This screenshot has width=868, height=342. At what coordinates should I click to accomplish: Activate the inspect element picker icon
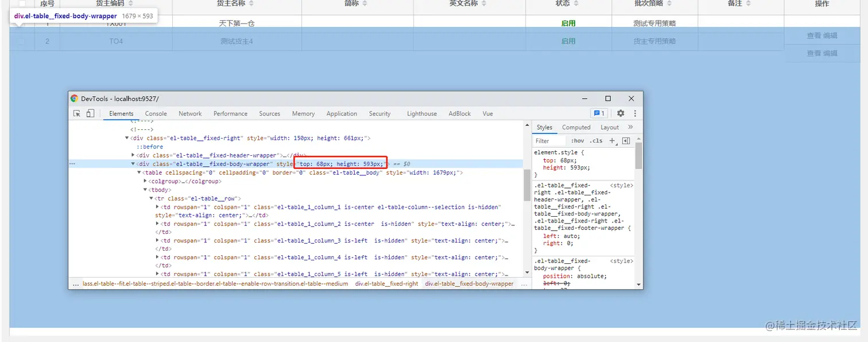tap(77, 114)
